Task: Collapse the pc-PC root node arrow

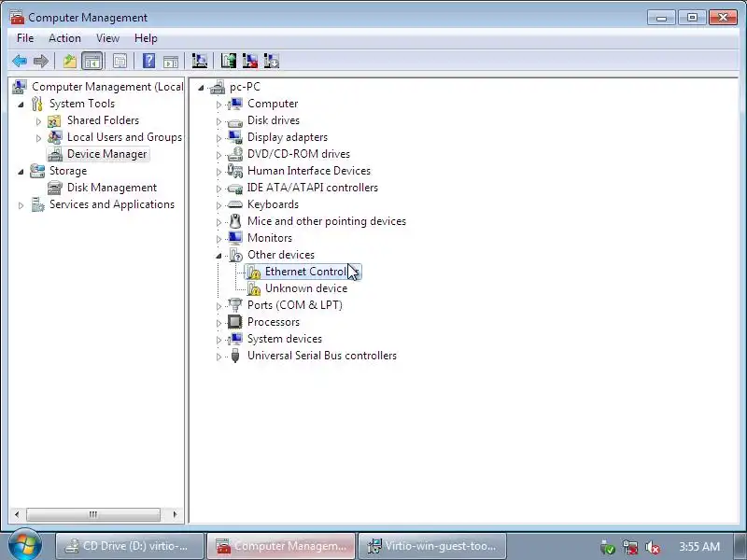Action: tap(201, 88)
